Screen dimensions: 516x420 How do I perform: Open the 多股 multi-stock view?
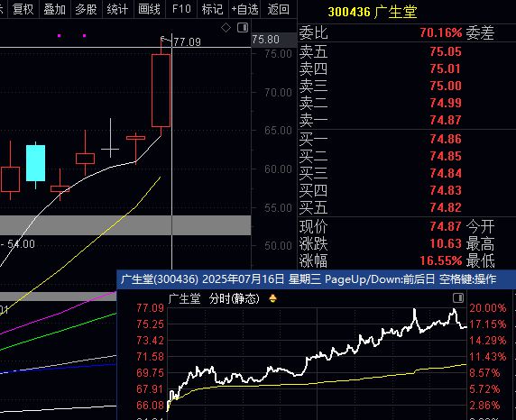[87, 9]
